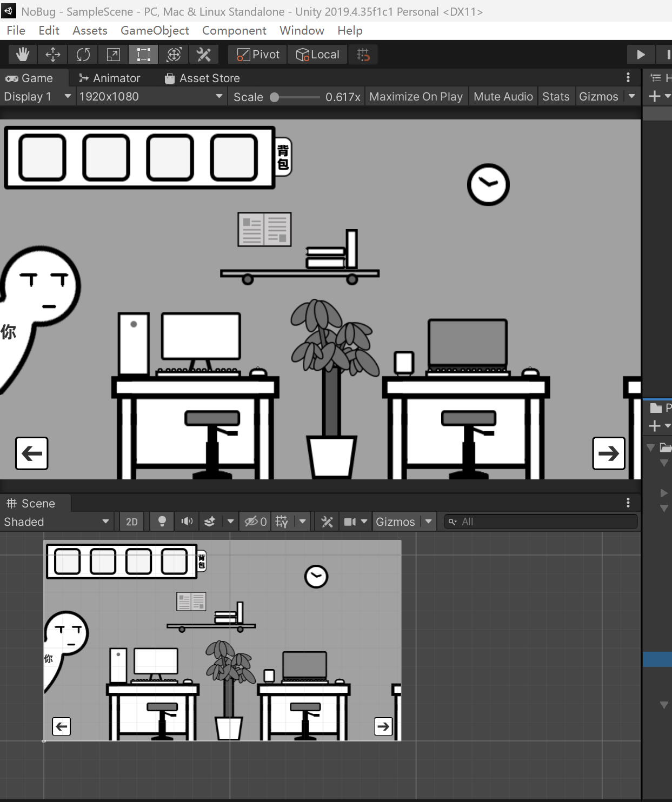Enable Maximize On Play
This screenshot has height=802, width=672.
click(x=416, y=97)
